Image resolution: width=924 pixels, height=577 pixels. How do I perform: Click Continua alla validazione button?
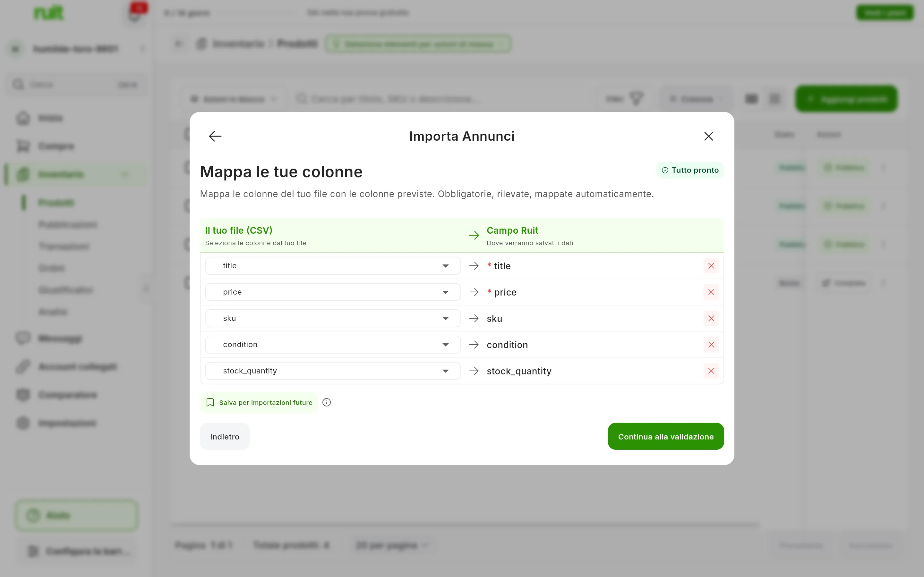(665, 436)
